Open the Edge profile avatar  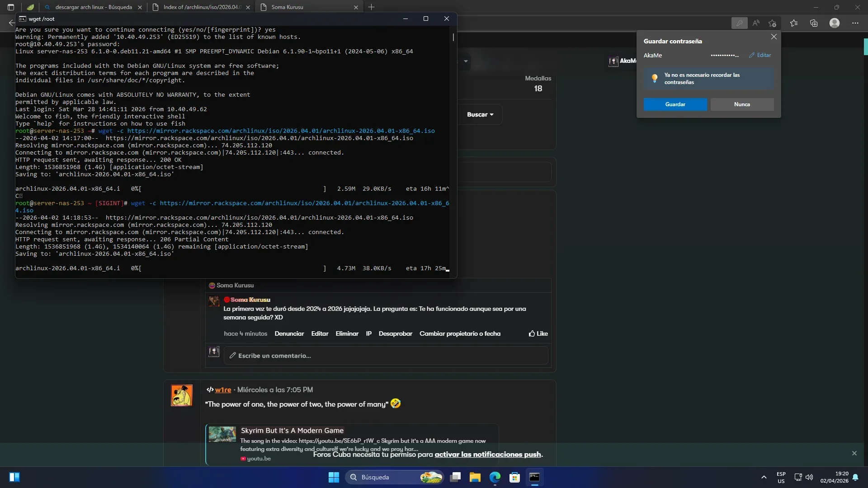(835, 23)
